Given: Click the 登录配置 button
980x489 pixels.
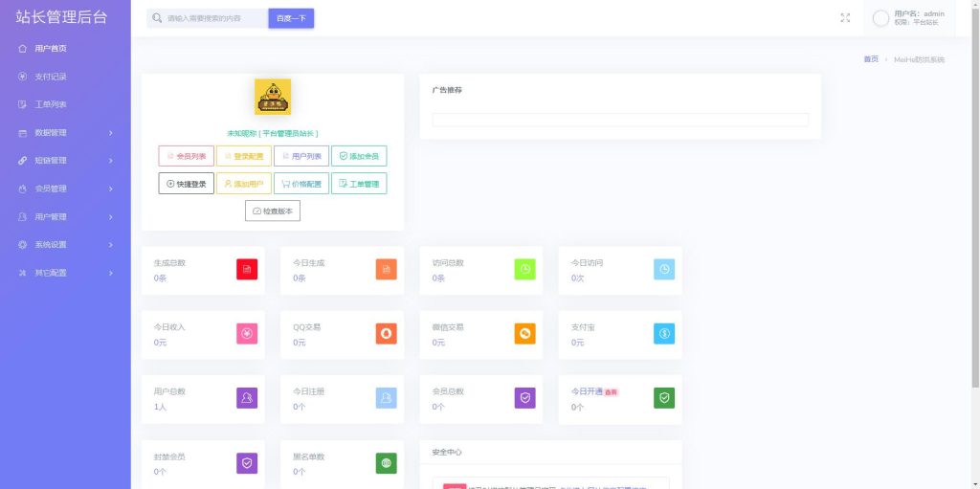Looking at the screenshot, I should point(244,156).
